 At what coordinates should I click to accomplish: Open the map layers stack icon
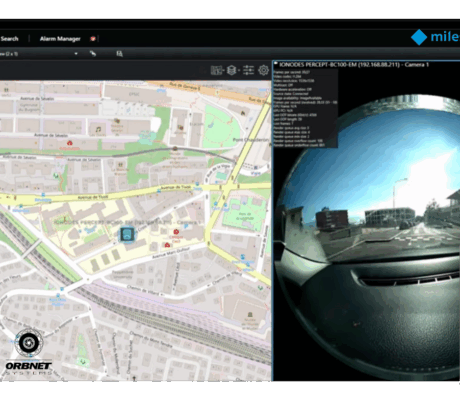(231, 70)
